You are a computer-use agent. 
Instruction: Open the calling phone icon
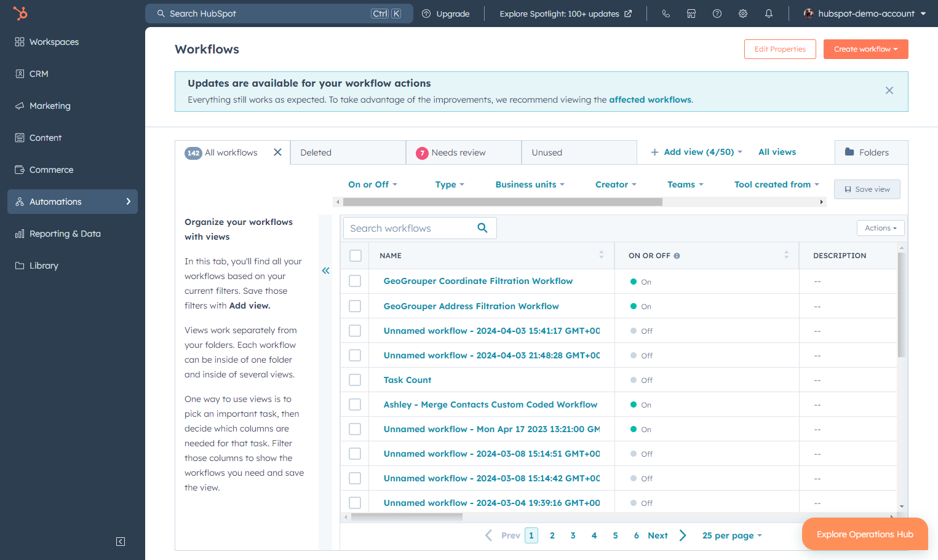666,14
